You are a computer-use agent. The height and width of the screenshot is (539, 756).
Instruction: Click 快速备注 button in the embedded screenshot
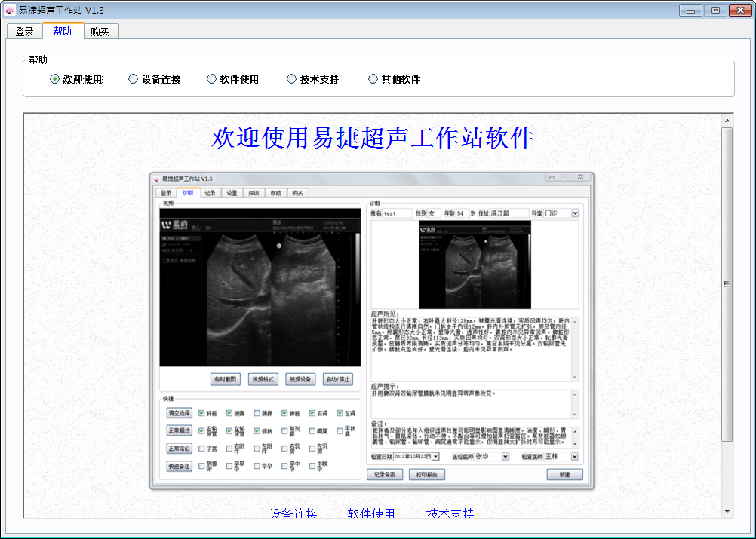click(x=180, y=467)
